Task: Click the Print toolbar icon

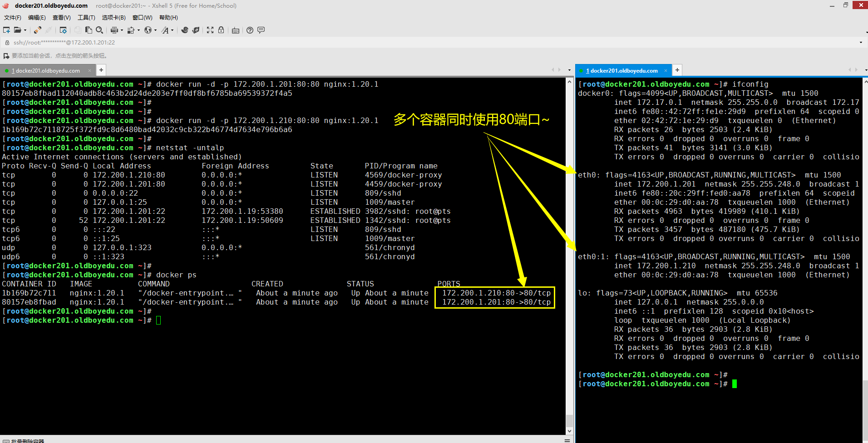Action: point(114,30)
